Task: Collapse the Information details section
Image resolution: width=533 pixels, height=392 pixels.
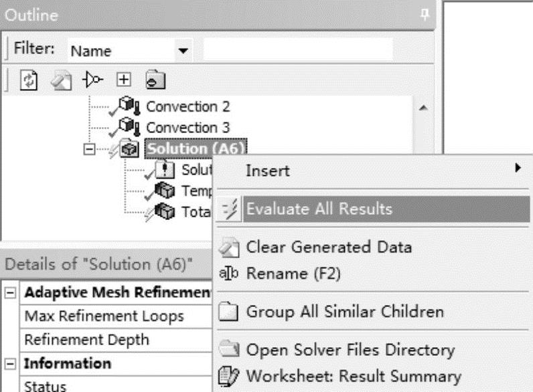Action: tap(10, 364)
